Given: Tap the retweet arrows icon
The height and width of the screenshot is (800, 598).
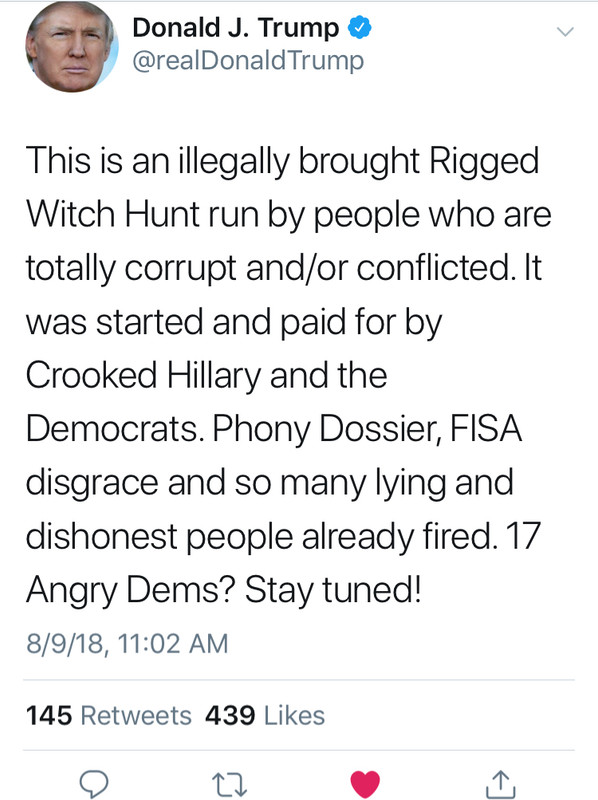Looking at the screenshot, I should 229,785.
